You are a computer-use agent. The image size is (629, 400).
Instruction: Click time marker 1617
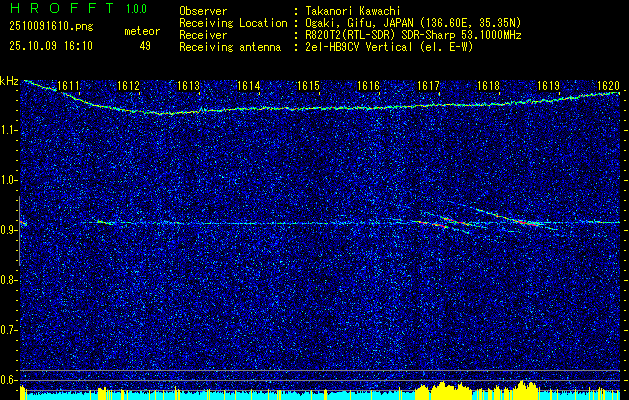[428, 85]
